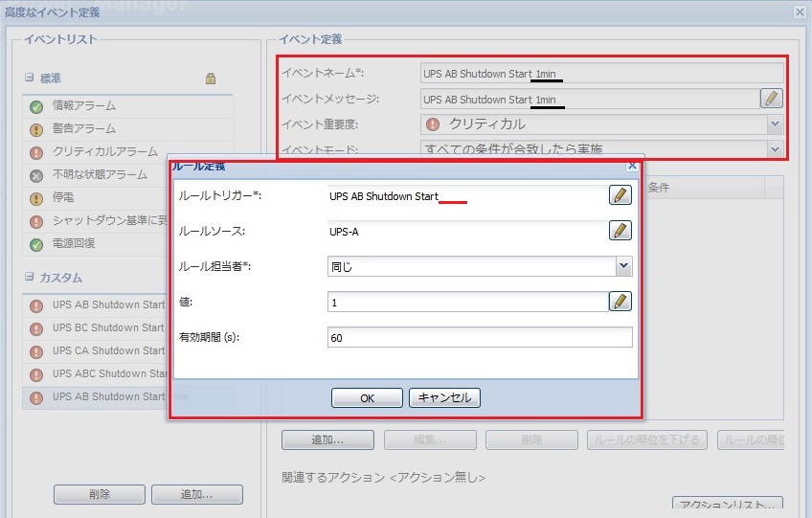The image size is (812, 518).
Task: Click 削除 button below event list
Action: point(100,494)
